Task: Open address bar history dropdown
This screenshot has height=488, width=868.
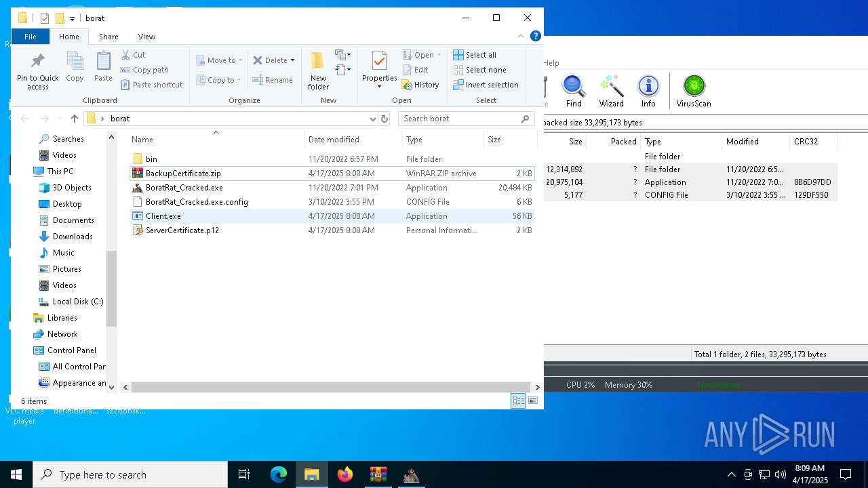Action: click(372, 119)
